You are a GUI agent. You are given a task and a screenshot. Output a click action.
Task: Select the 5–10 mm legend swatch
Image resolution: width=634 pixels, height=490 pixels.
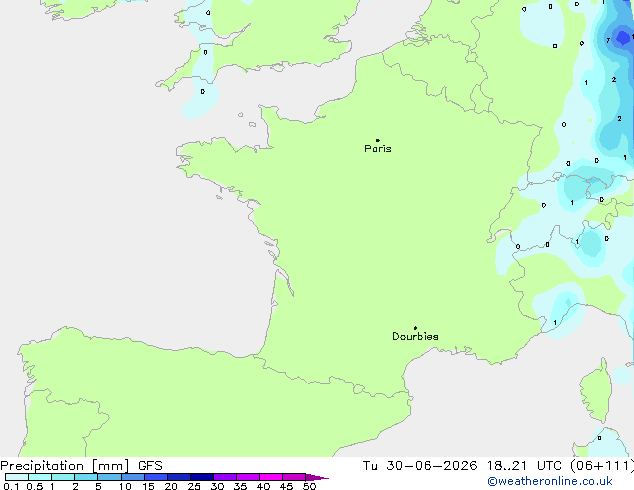click(109, 477)
